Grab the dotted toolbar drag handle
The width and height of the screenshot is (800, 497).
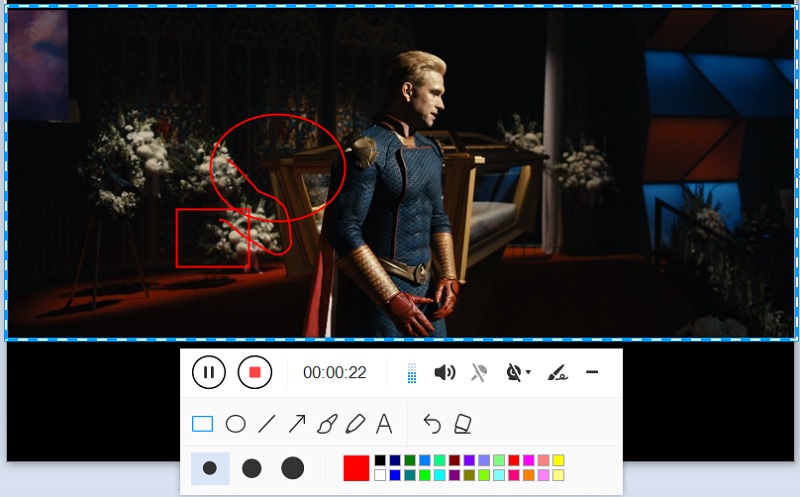pos(412,372)
